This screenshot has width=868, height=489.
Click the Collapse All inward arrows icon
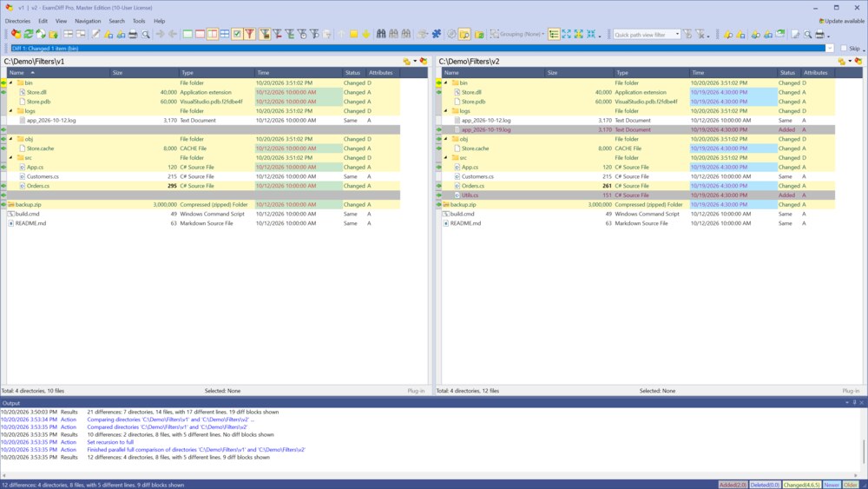591,35
